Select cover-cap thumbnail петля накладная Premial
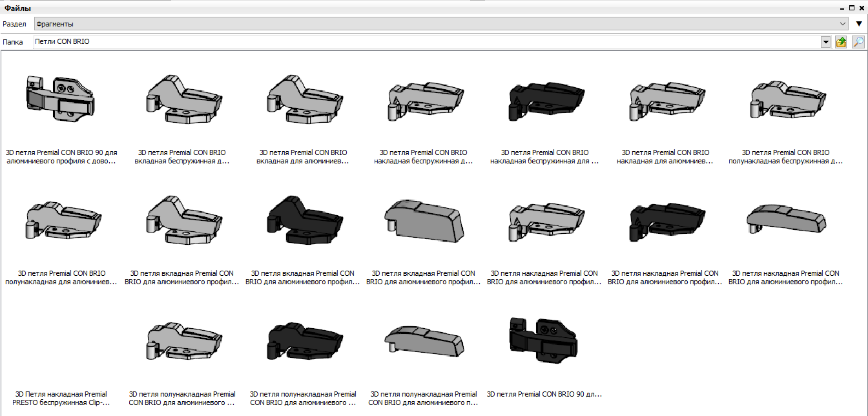Image resolution: width=868 pixels, height=416 pixels. coord(787,218)
